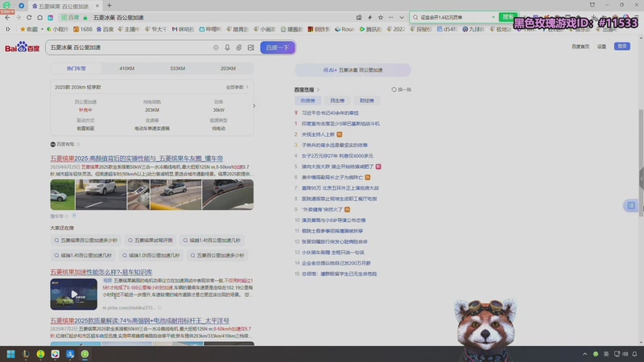Screen dimensions: 644x362
Task: Click the green 搜索 button in browser toolbar
Action: 508,17
